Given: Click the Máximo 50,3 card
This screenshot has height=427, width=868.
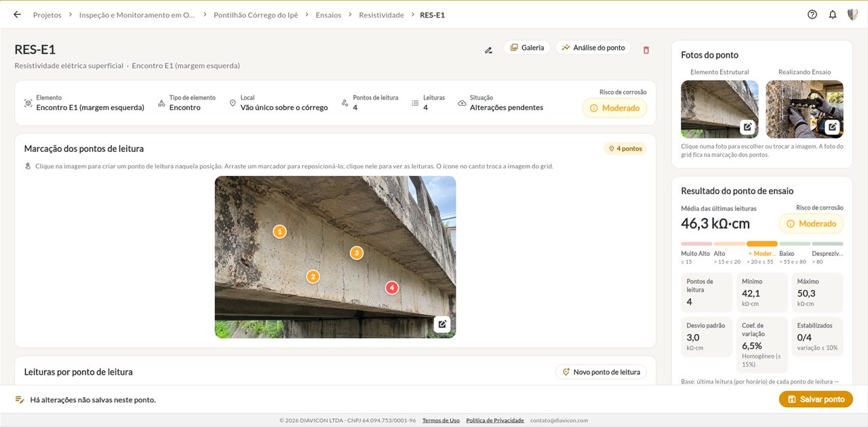Looking at the screenshot, I should [816, 293].
